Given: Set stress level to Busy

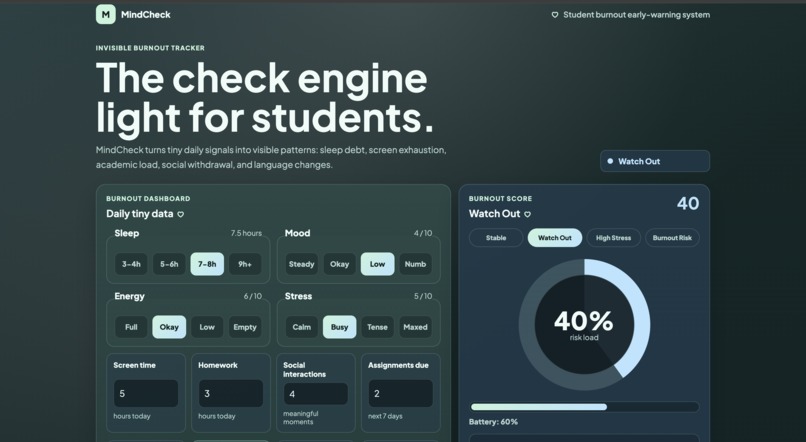Looking at the screenshot, I should (x=339, y=327).
